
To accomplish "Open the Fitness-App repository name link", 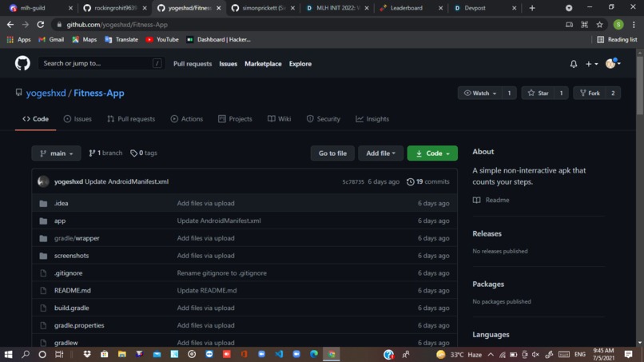I will pyautogui.click(x=98, y=93).
